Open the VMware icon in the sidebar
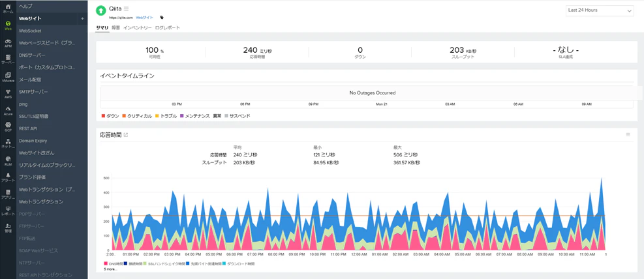This screenshot has height=279, width=644. [8, 76]
